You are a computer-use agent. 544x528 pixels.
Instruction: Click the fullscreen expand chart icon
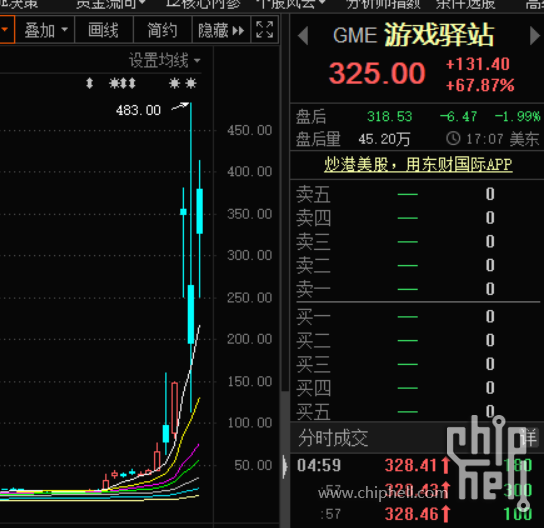(x=264, y=29)
